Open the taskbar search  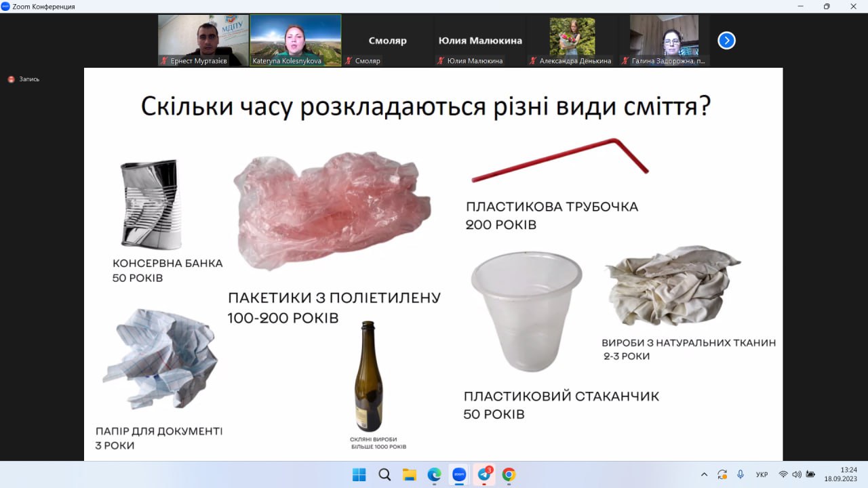(x=384, y=474)
